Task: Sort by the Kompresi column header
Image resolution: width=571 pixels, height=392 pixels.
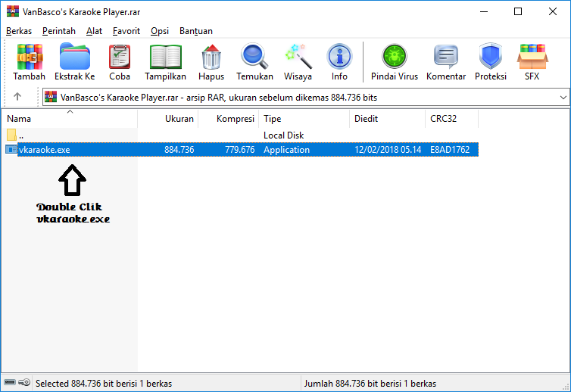Action: coord(229,119)
